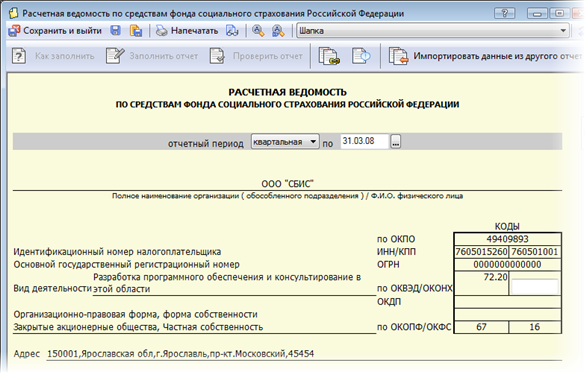Click the КПП value 760501001

click(534, 251)
